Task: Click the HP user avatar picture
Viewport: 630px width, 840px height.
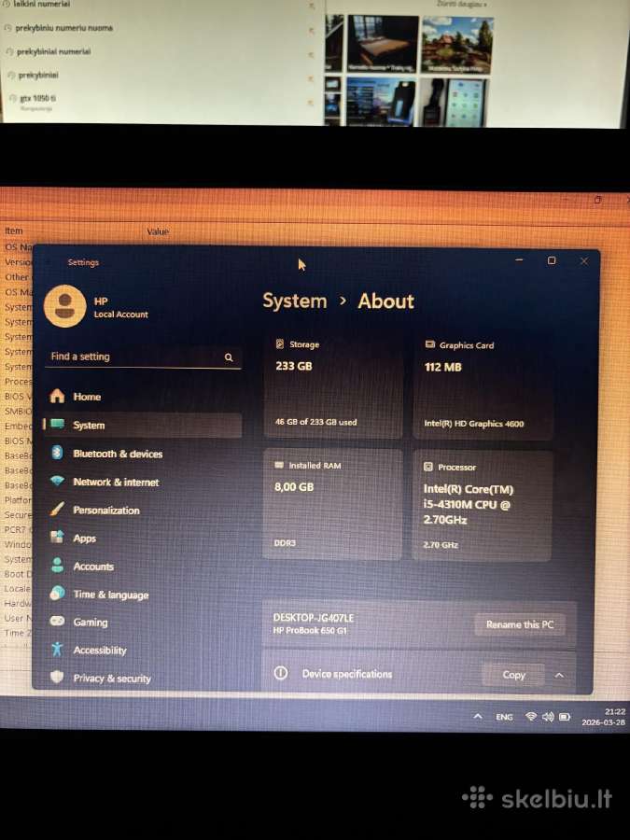Action: pyautogui.click(x=64, y=306)
